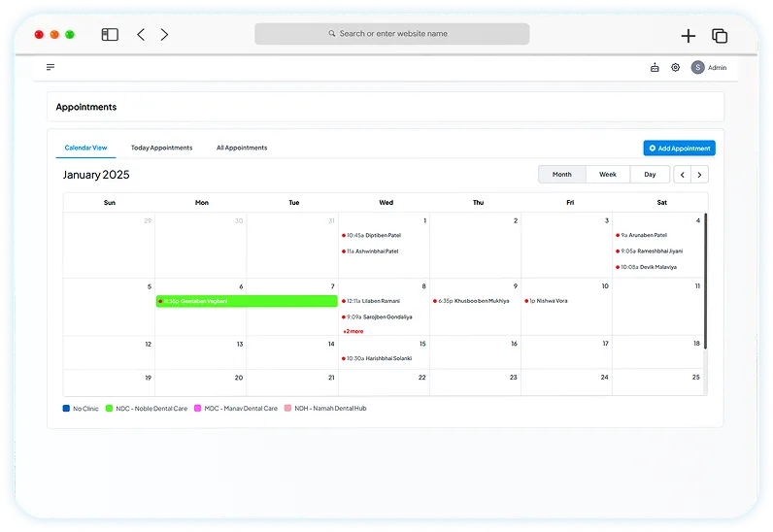Viewport: 773px width, 532px height.
Task: Open the hamburger menu icon
Action: [x=50, y=67]
